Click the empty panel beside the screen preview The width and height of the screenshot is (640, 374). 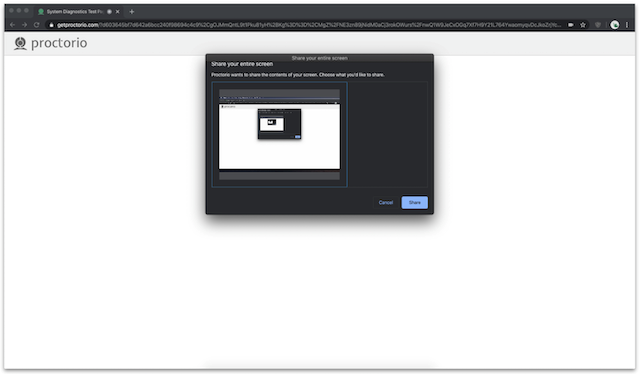[x=388, y=134]
